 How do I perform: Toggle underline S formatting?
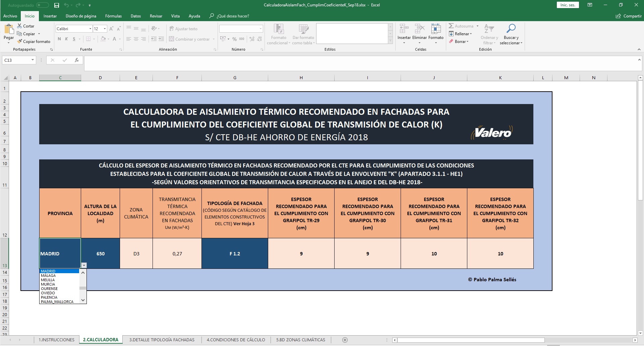74,39
